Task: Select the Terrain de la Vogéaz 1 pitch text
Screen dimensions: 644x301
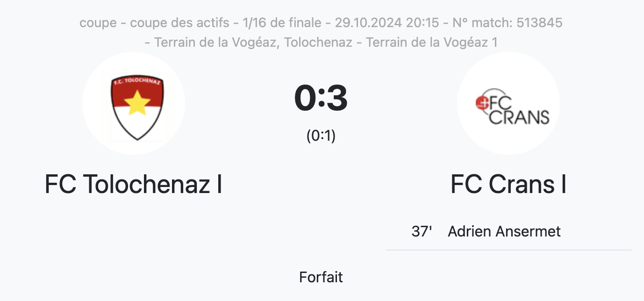Action: click(432, 43)
